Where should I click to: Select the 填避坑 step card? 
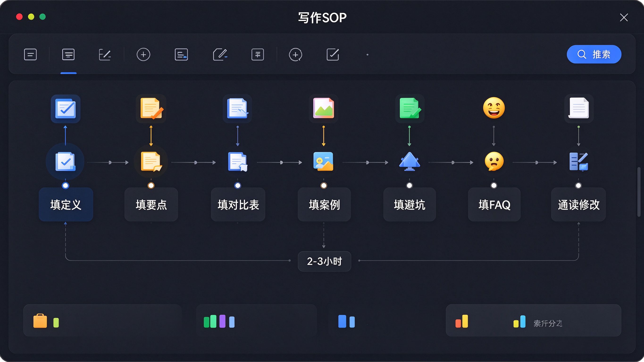(x=410, y=204)
